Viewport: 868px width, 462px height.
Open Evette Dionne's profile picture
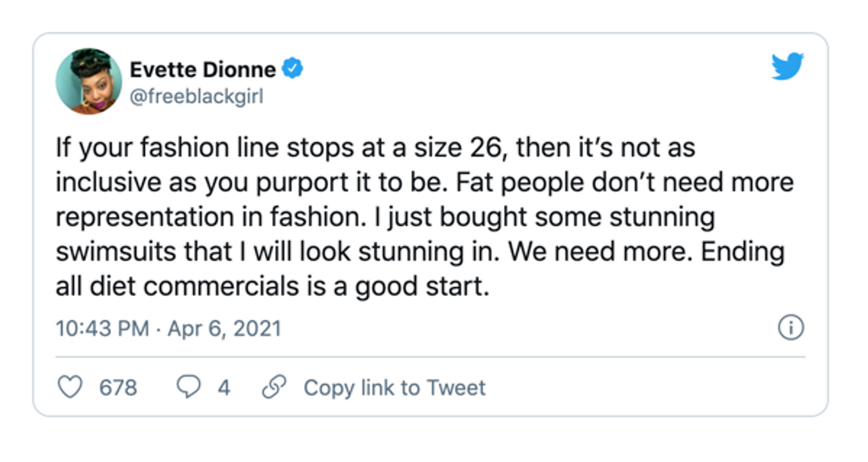click(x=89, y=81)
